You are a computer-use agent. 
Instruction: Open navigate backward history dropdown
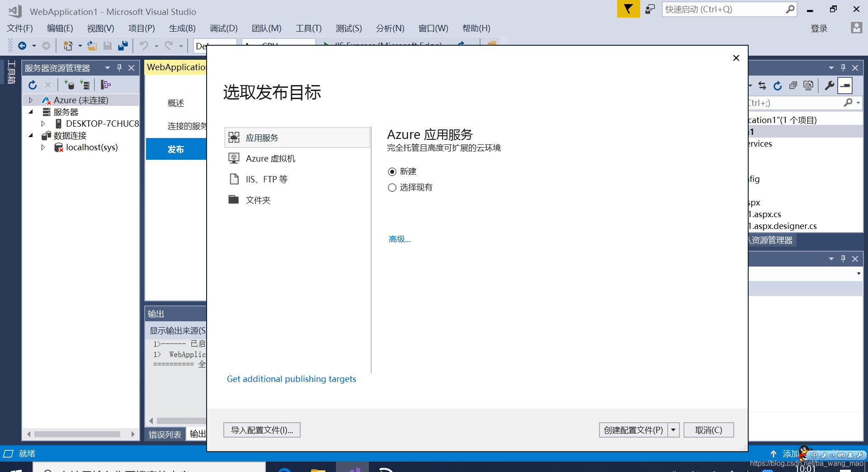tap(34, 46)
